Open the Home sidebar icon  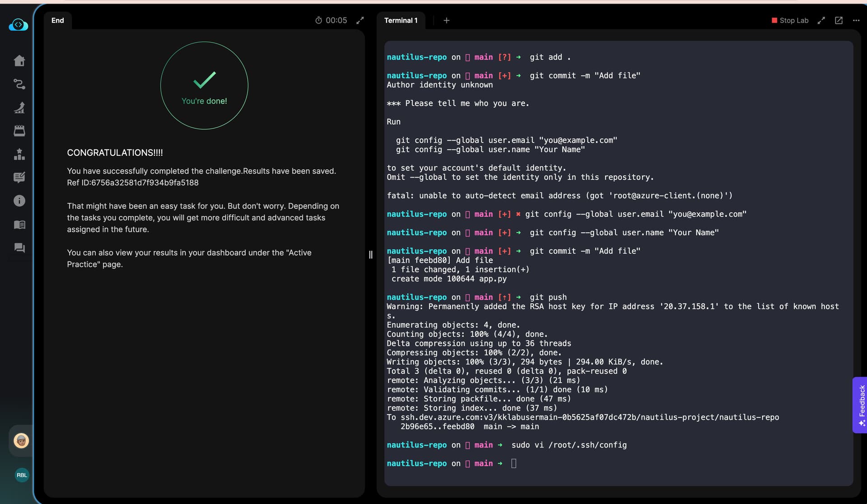[19, 61]
